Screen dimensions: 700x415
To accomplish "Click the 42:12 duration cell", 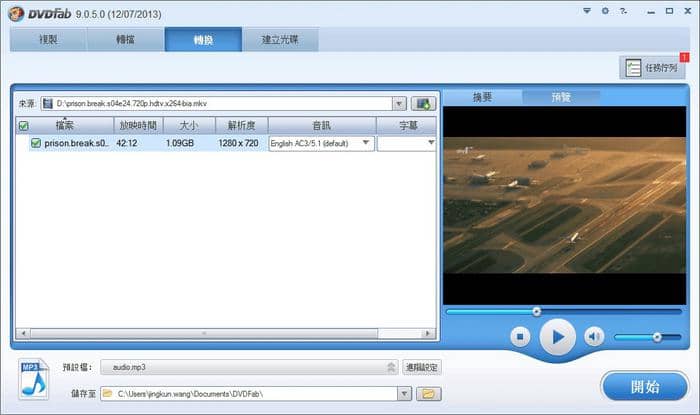I will point(127,143).
